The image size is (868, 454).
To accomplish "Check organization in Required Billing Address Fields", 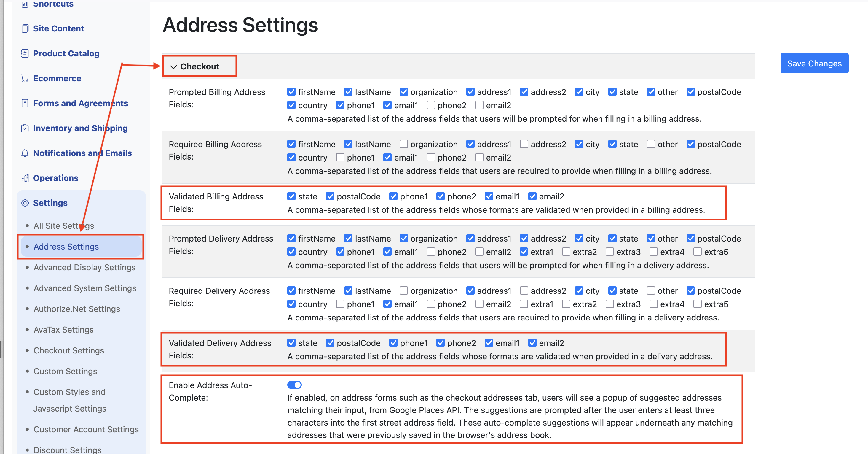I will click(404, 144).
